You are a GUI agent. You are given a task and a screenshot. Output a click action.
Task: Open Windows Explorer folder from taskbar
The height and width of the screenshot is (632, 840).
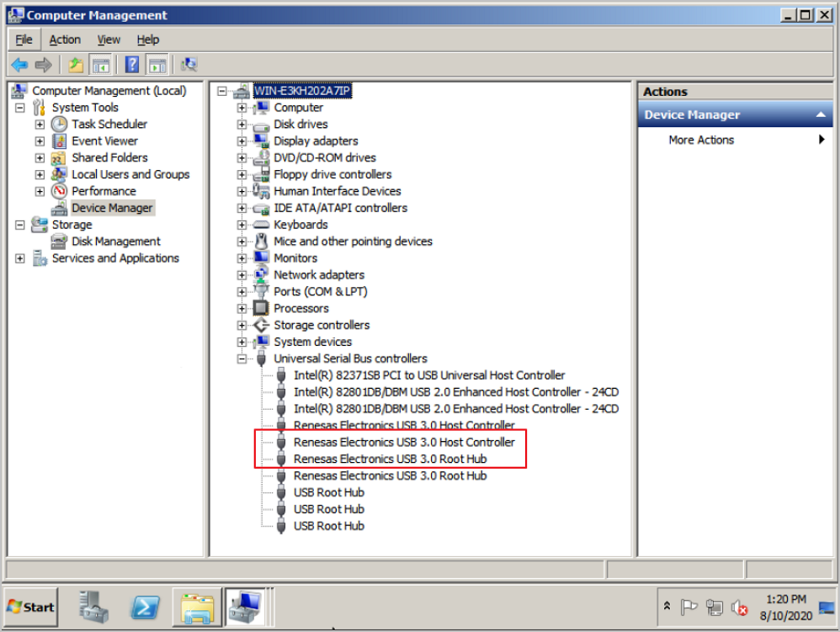point(197,608)
